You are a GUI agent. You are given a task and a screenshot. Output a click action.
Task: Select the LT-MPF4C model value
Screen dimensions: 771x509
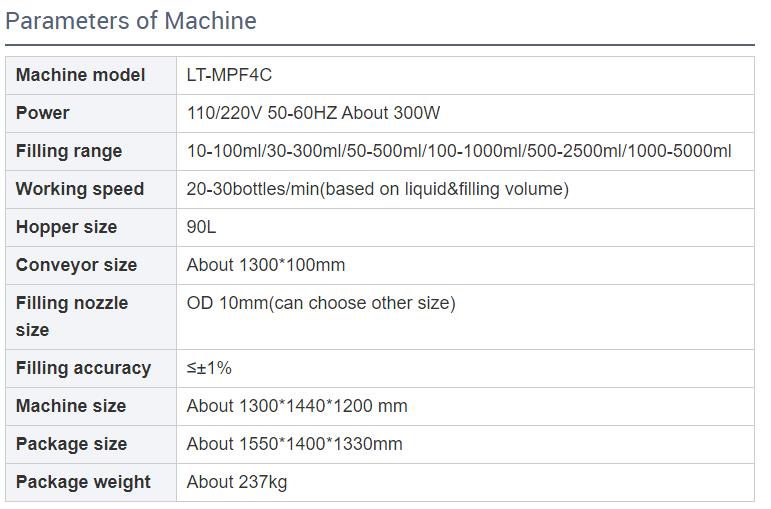[229, 75]
